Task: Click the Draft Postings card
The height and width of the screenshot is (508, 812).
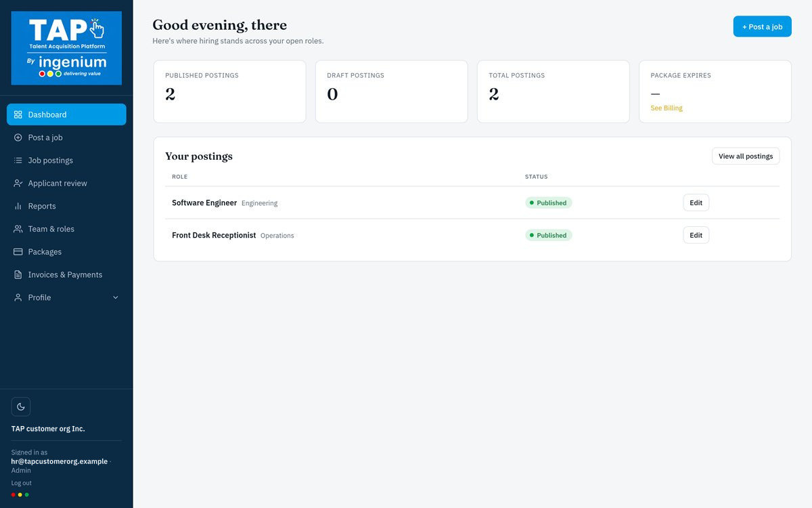Action: 391,91
